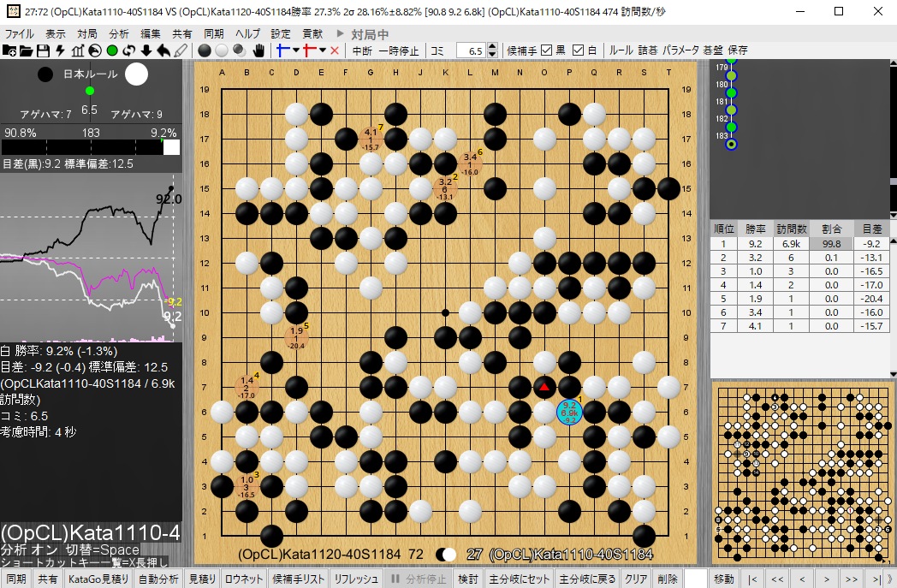Click the 一時停止 pause button
This screenshot has width=897, height=588.
[399, 50]
